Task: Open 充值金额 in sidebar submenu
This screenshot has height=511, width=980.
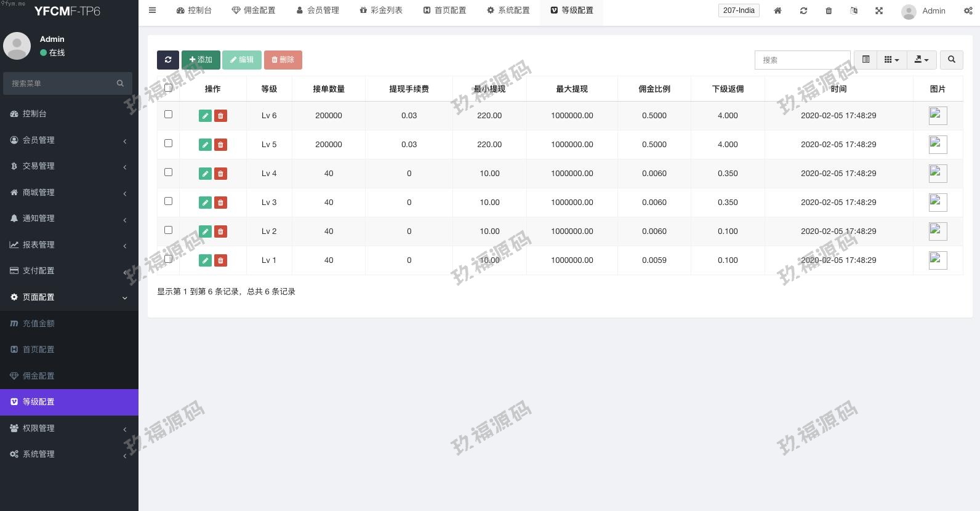Action: [x=39, y=323]
